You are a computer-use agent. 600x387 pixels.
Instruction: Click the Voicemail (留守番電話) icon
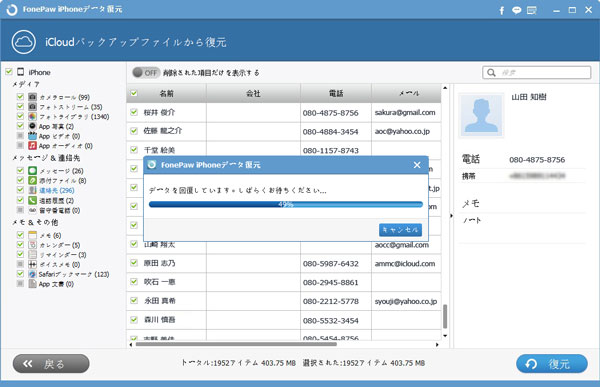pyautogui.click(x=33, y=210)
